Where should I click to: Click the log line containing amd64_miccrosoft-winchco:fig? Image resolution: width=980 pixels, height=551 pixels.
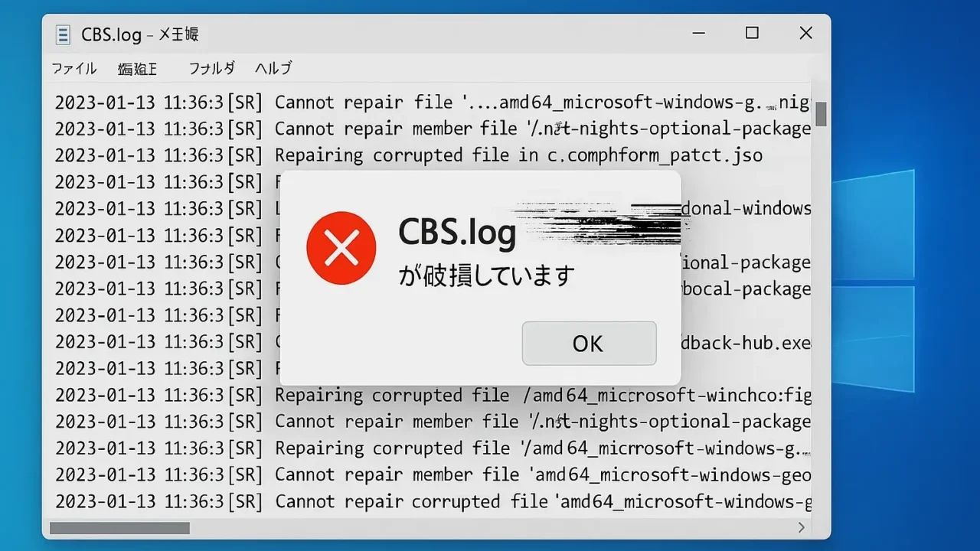click(433, 396)
